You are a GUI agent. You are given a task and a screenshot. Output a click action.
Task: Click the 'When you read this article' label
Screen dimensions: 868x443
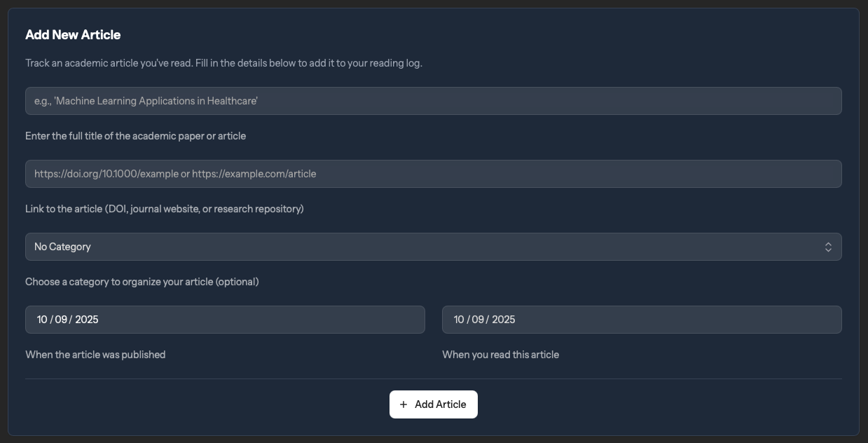point(501,354)
